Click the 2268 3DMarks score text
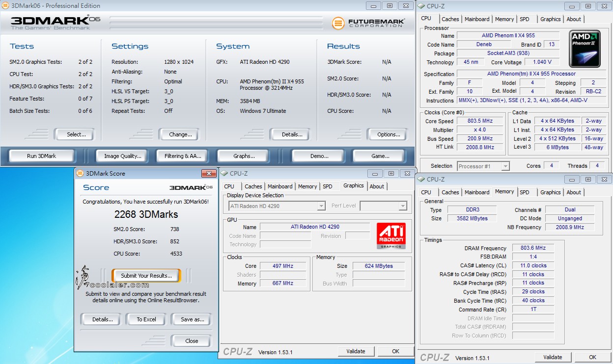 click(x=146, y=214)
